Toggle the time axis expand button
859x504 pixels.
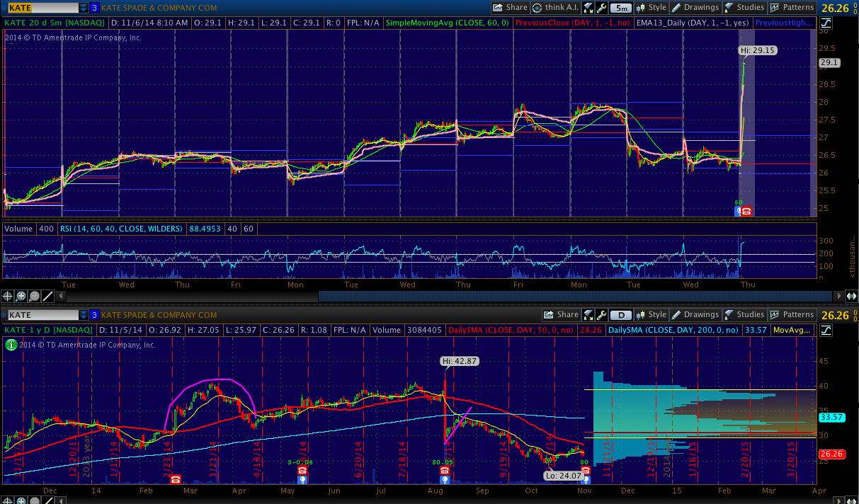tap(851, 296)
